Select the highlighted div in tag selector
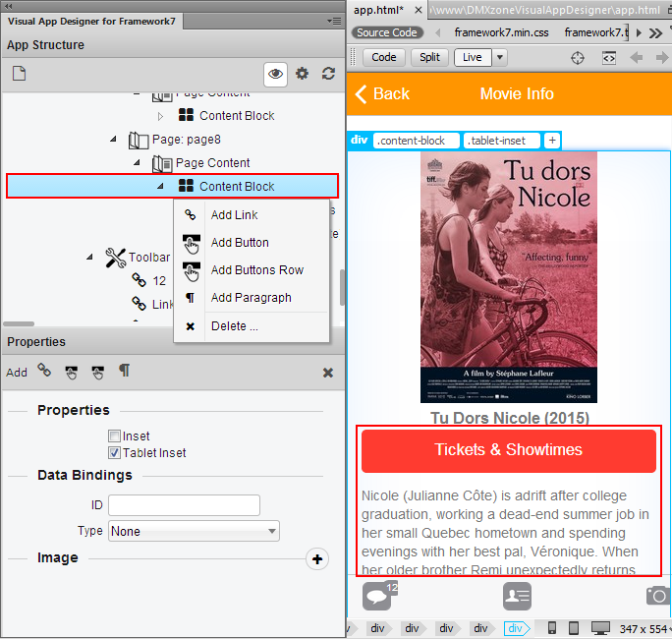 pos(516,629)
